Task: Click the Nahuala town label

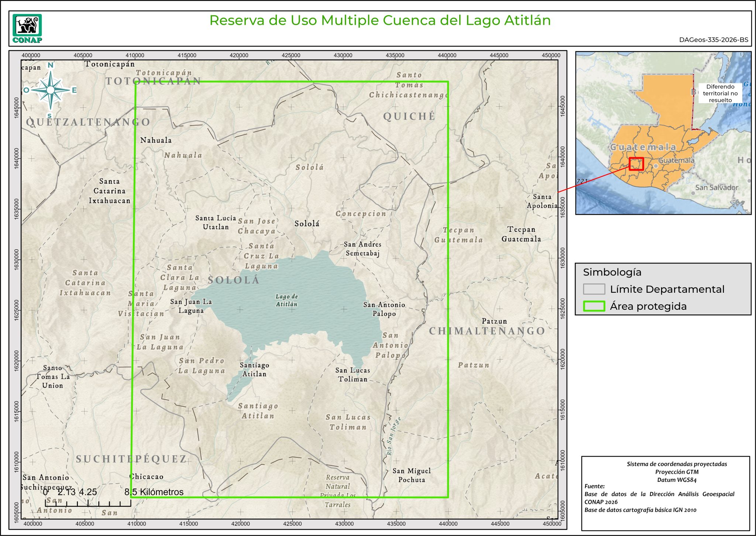Action: point(156,140)
